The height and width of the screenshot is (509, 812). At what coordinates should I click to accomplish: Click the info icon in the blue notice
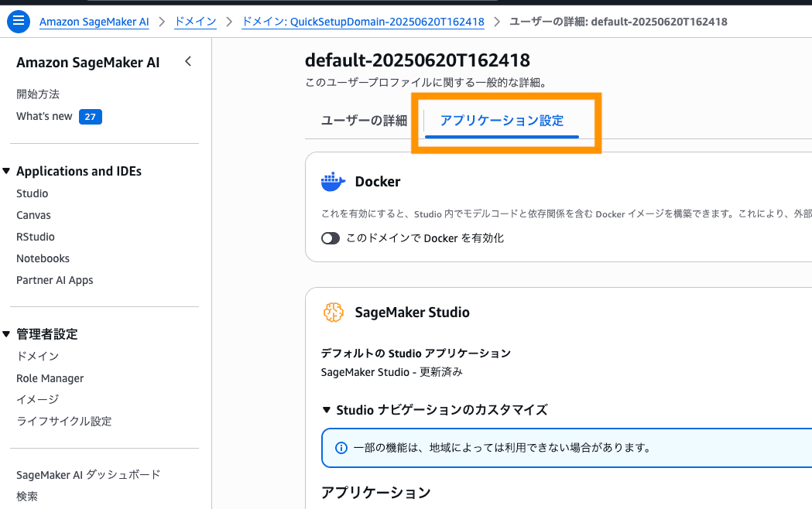[341, 448]
